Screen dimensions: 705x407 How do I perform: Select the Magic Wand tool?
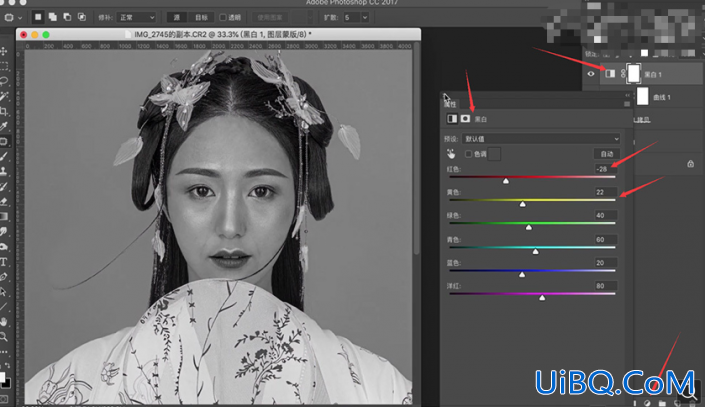4,96
